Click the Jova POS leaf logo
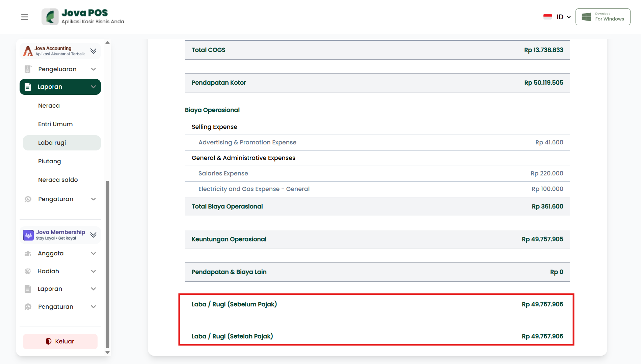This screenshot has height=364, width=641. [50, 17]
